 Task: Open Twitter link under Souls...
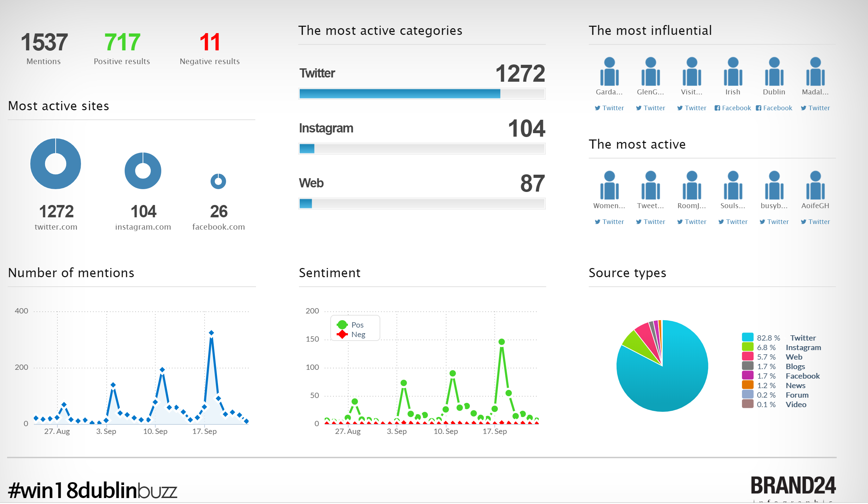click(x=733, y=222)
